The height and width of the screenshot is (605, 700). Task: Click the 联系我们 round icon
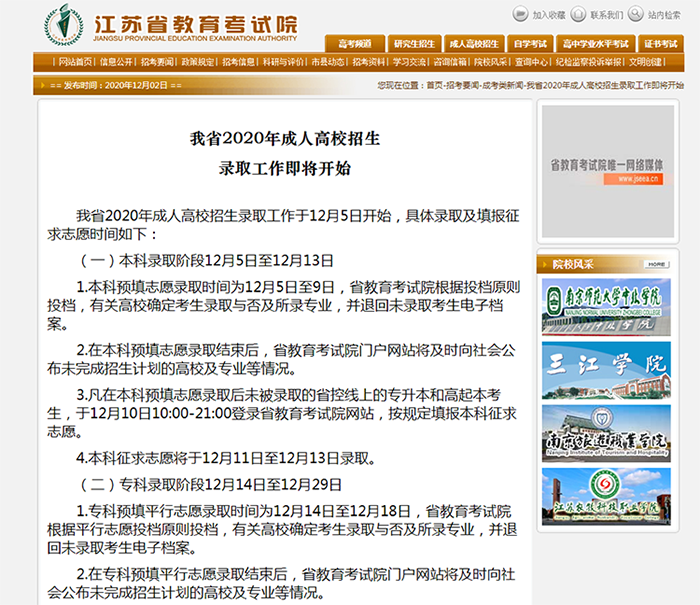coord(578,14)
